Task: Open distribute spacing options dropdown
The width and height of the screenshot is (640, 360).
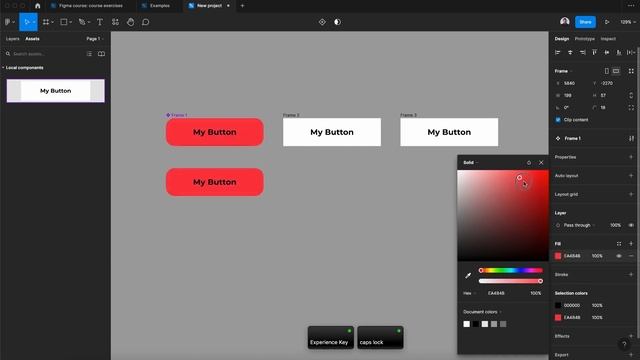Action: point(631,52)
